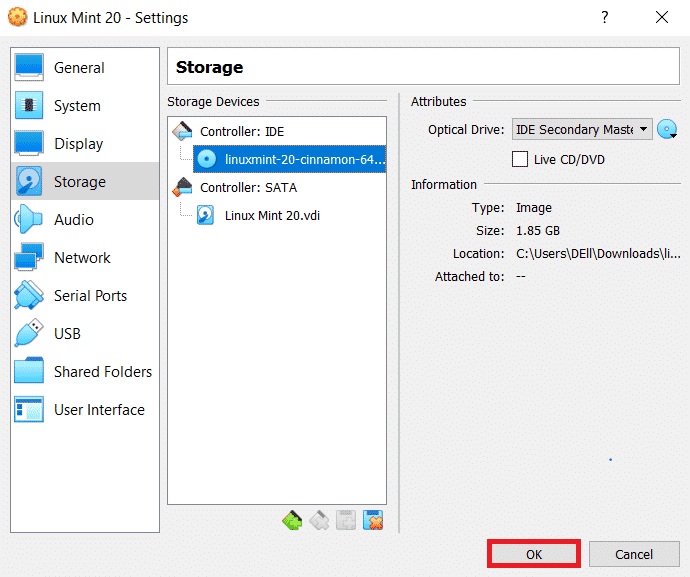Open the Network settings category
690x577 pixels.
pos(82,258)
